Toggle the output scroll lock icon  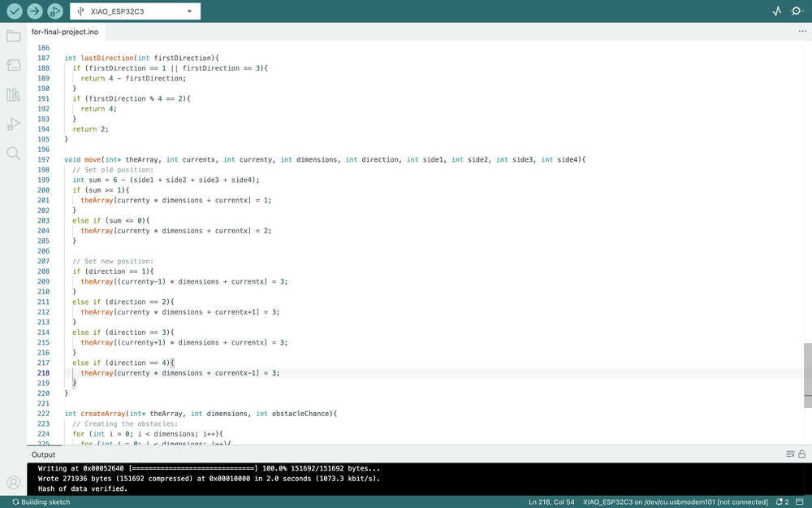click(801, 454)
